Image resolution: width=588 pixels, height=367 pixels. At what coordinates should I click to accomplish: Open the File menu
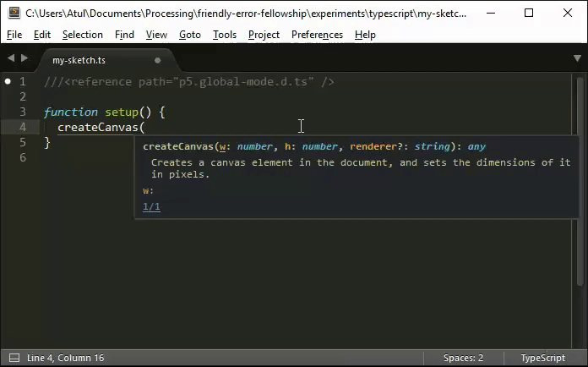14,35
